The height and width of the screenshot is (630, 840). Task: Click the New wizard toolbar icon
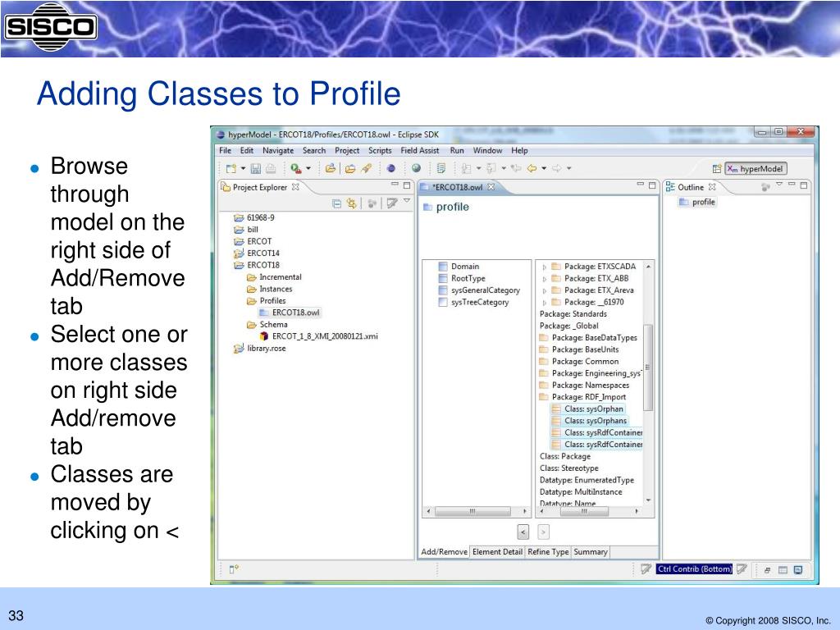pos(231,169)
